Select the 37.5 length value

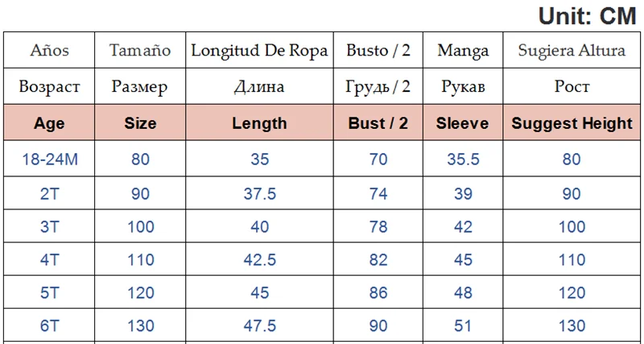tap(259, 194)
